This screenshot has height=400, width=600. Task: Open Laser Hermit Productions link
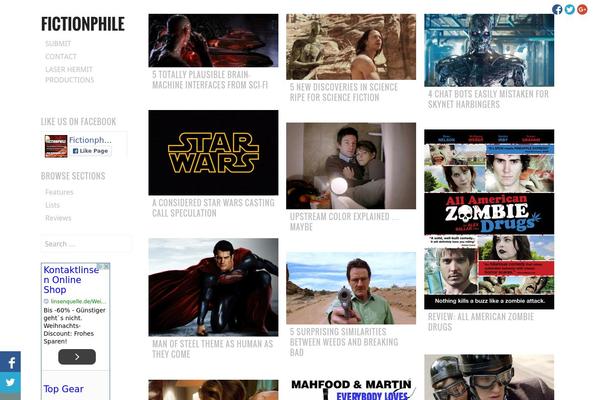[x=69, y=75]
